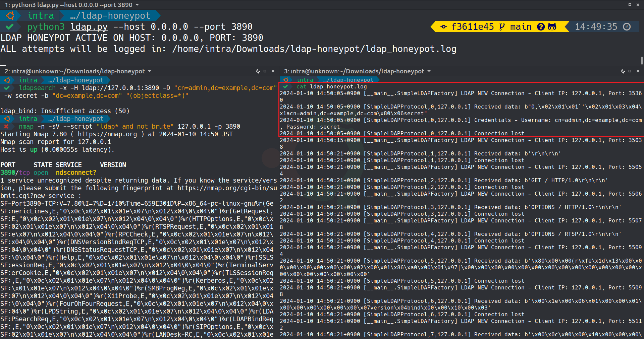Click '3890/tcp' port entry
Screen dimensions: 644x339
pos(15,173)
